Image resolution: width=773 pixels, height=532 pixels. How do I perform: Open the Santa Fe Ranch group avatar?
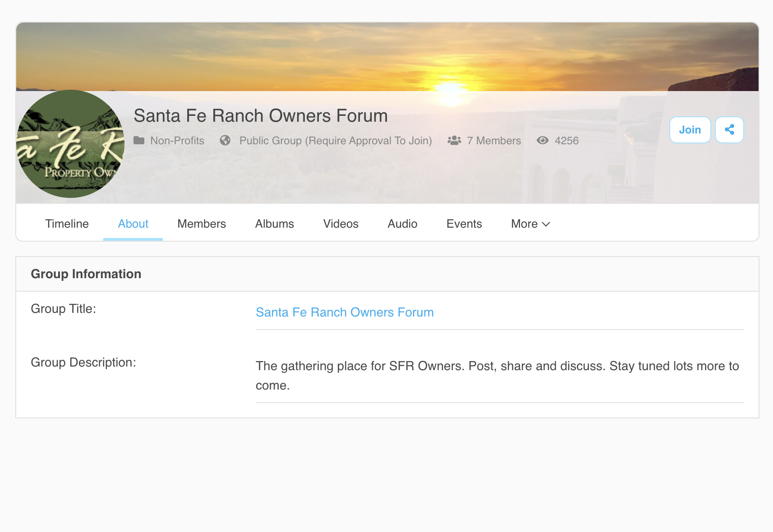tap(70, 144)
